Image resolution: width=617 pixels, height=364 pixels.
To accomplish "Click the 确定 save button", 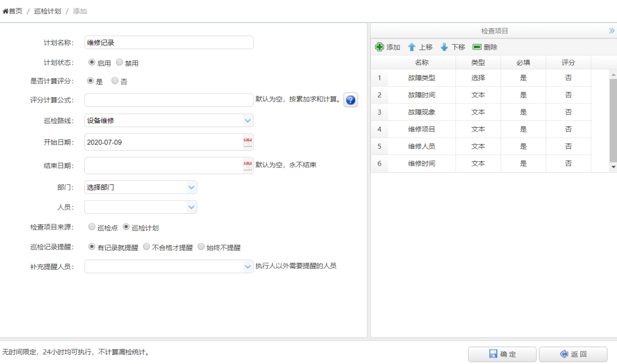I will pos(502,354).
